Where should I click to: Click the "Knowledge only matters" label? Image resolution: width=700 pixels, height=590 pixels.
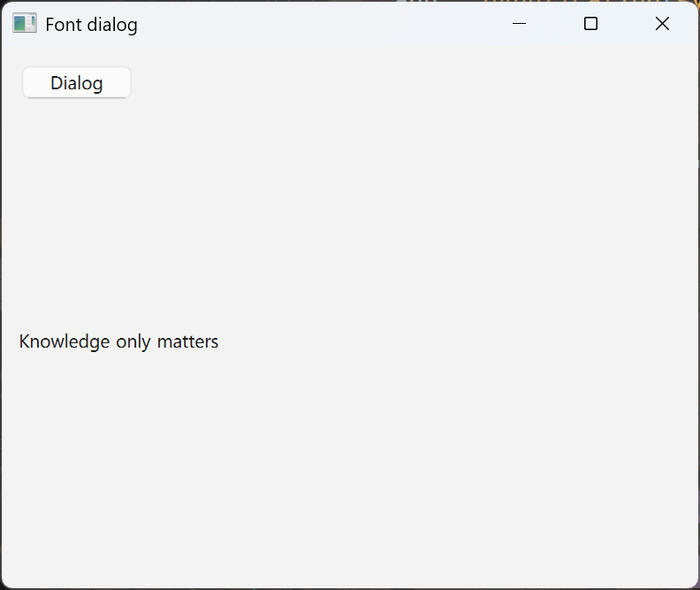point(118,341)
